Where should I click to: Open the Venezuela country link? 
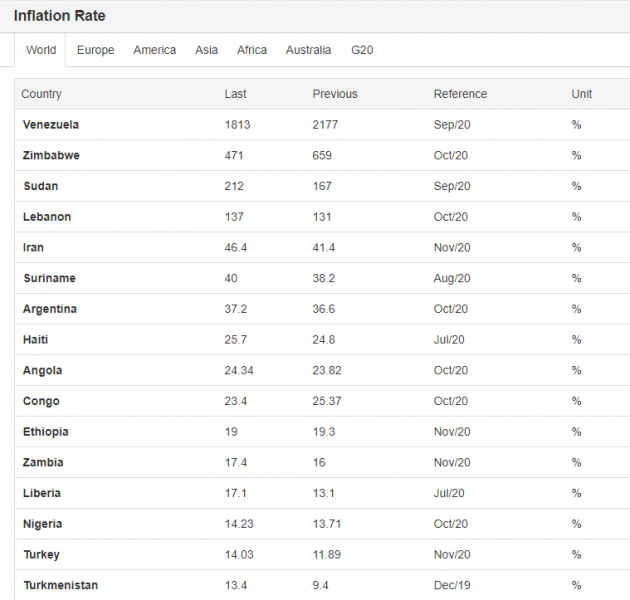pos(51,125)
